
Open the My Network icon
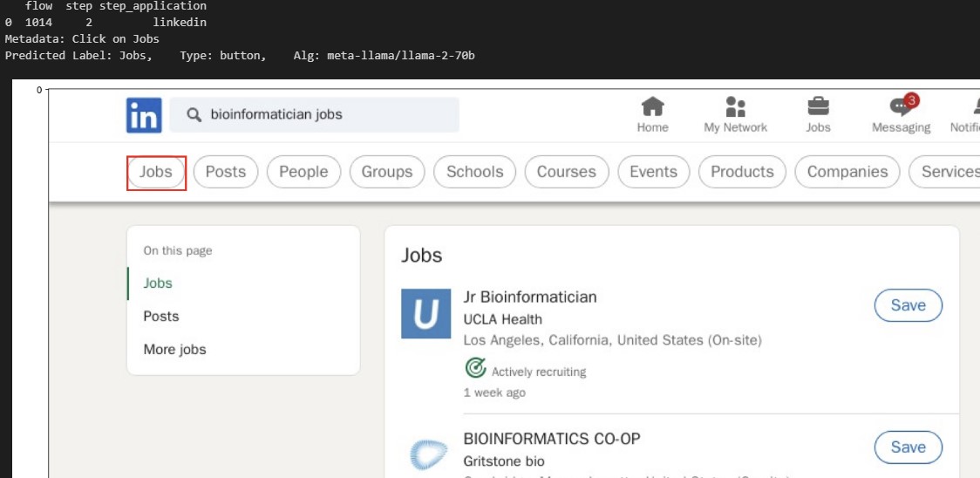click(x=735, y=107)
